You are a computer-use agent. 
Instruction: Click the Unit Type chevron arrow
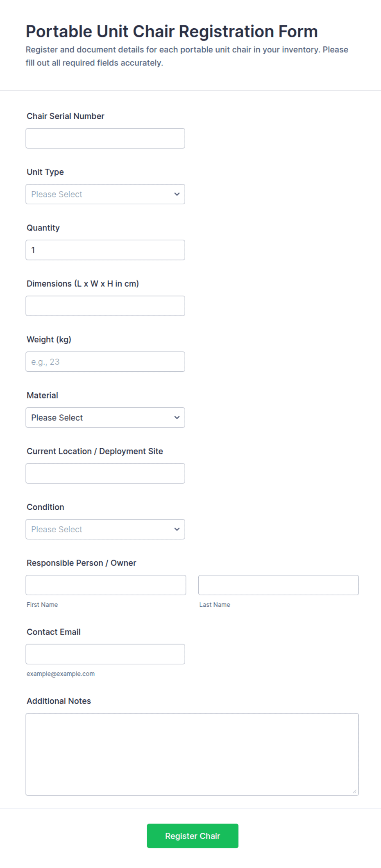177,194
